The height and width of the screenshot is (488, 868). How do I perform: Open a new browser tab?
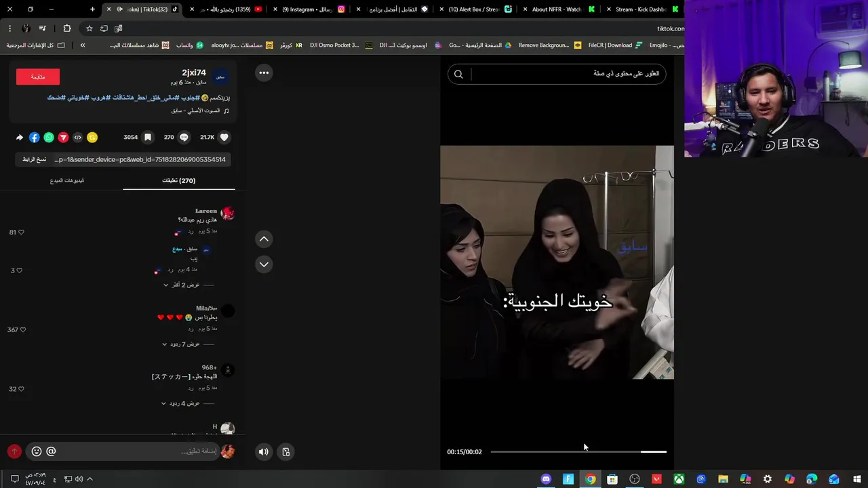coord(93,9)
